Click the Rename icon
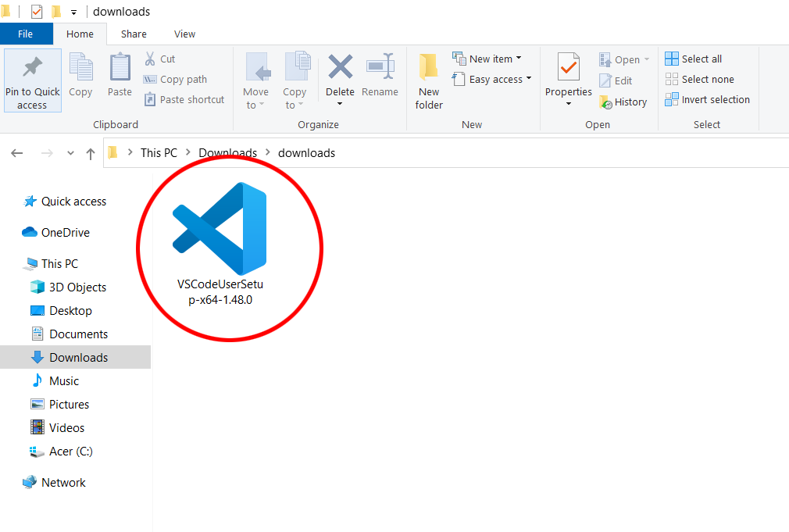 pos(380,78)
